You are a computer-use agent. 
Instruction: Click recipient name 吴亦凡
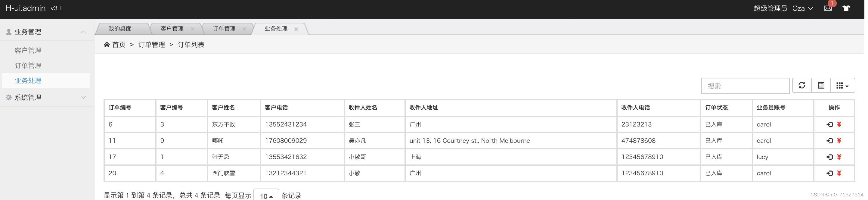point(357,141)
